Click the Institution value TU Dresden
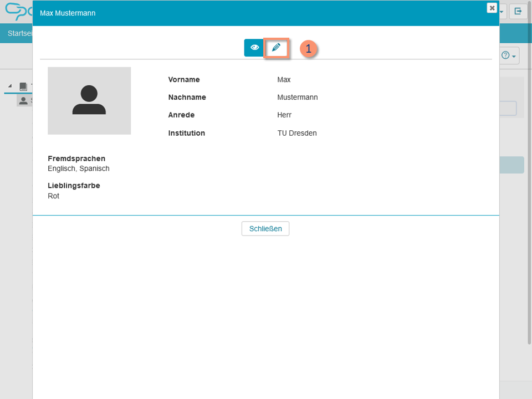Viewport: 532px width, 399px height. click(x=296, y=133)
